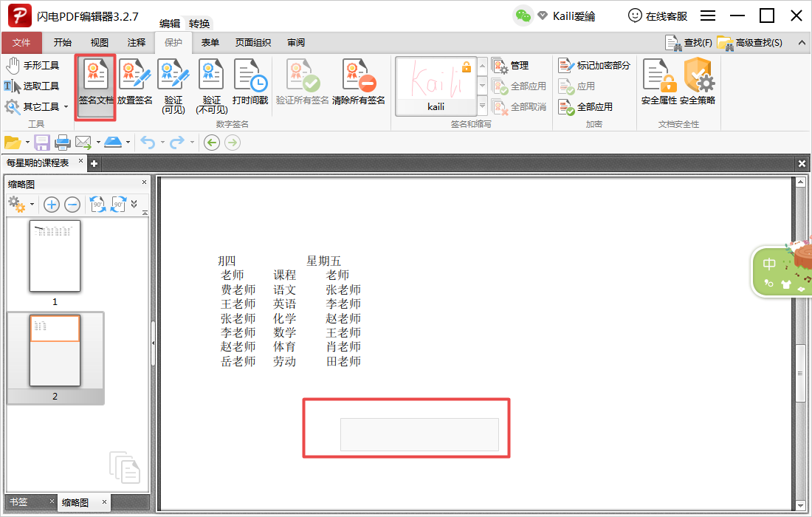
Task: Expand the undo history dropdown
Action: [x=162, y=143]
